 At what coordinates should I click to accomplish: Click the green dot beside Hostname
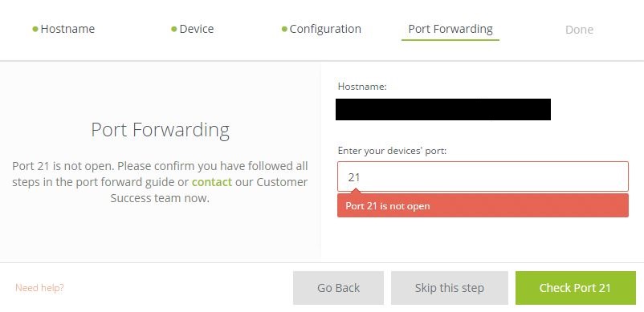click(x=35, y=29)
